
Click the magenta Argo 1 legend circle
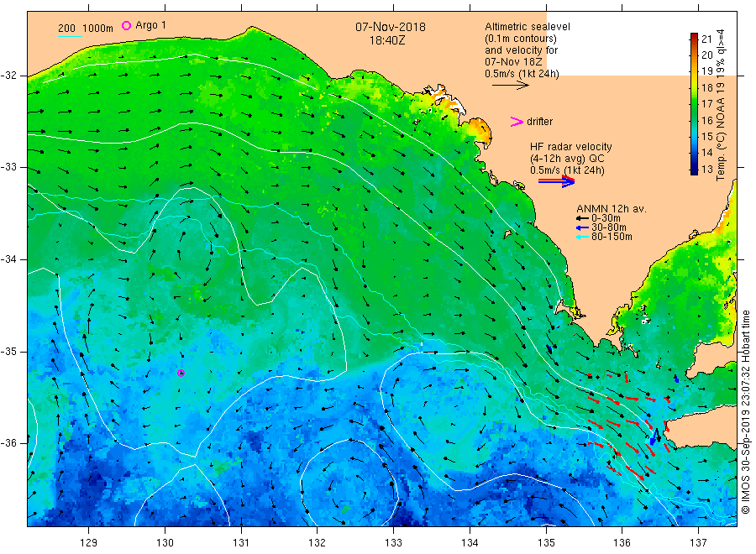tap(126, 25)
